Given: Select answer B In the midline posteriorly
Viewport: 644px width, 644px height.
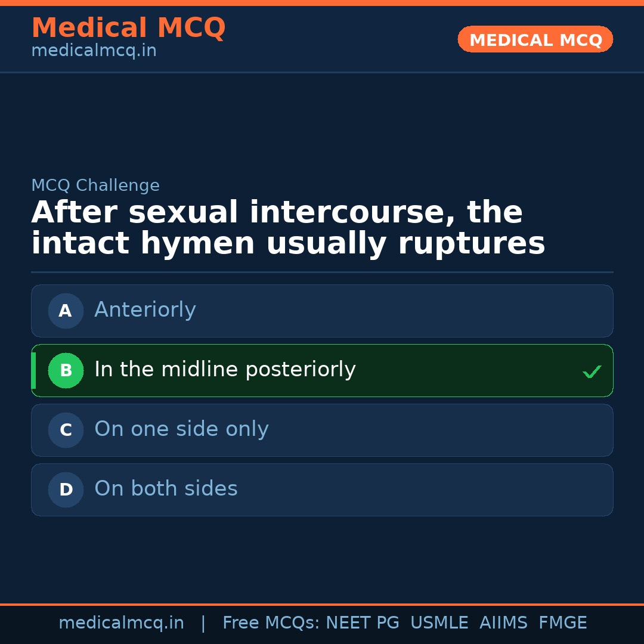Looking at the screenshot, I should 322,370.
